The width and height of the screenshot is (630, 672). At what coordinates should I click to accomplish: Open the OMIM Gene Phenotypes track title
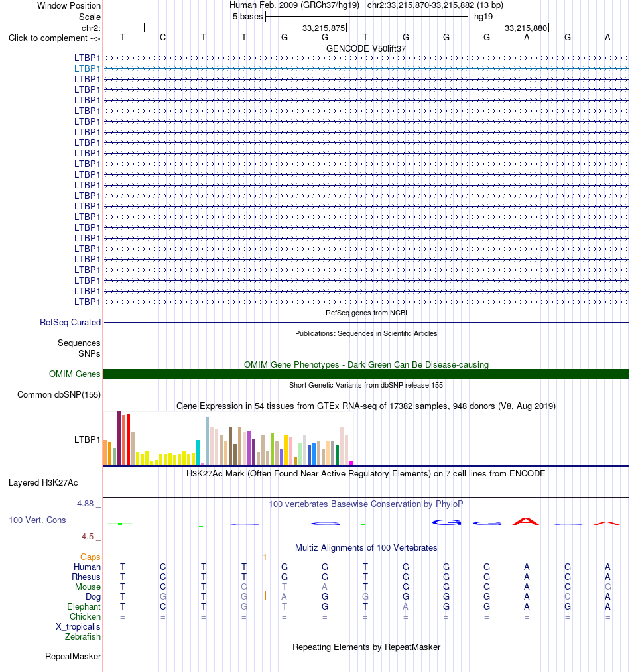click(x=366, y=364)
